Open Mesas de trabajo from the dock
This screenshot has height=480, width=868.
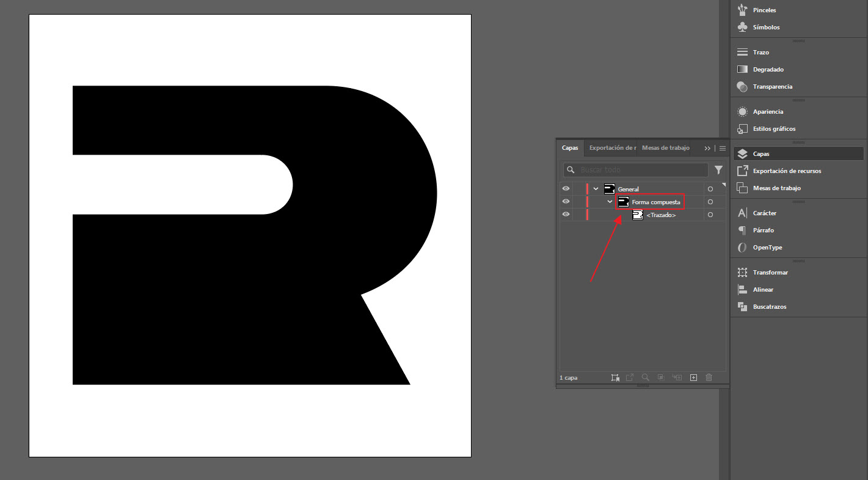(x=798, y=188)
